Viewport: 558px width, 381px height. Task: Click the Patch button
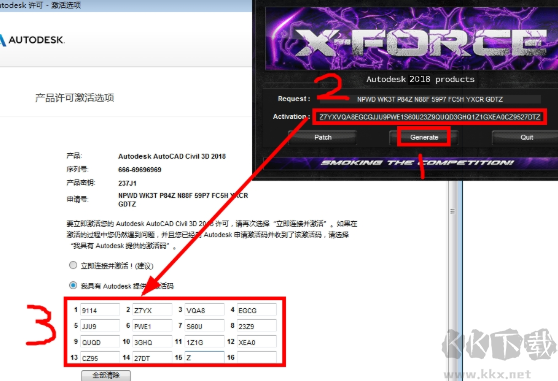[x=322, y=137]
